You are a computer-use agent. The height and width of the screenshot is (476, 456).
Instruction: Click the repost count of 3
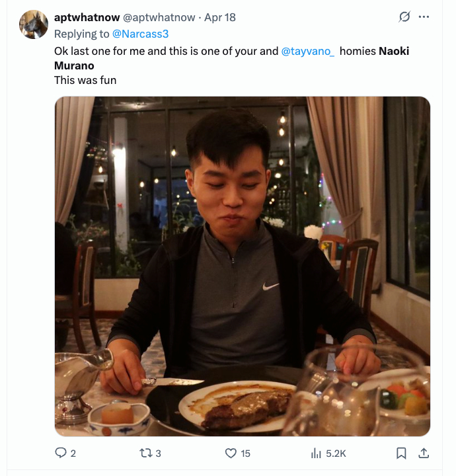click(158, 454)
